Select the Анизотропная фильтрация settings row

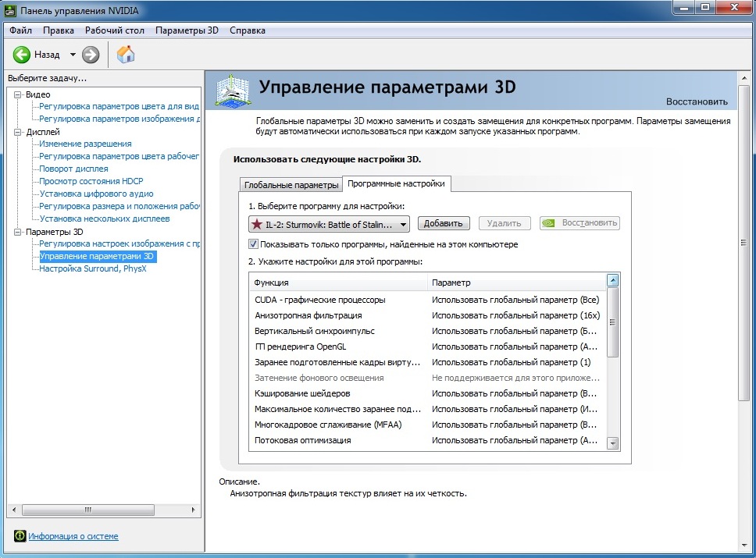(308, 315)
